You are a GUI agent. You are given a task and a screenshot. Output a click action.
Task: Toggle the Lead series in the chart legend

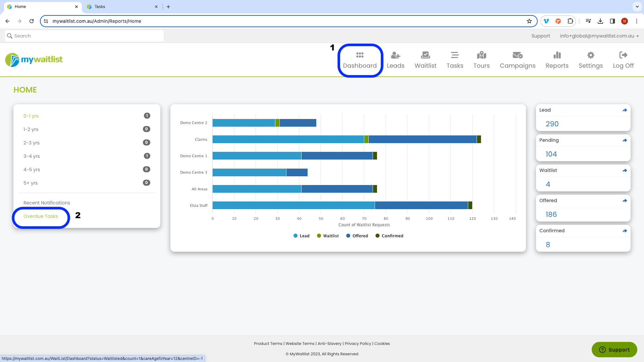(x=302, y=236)
